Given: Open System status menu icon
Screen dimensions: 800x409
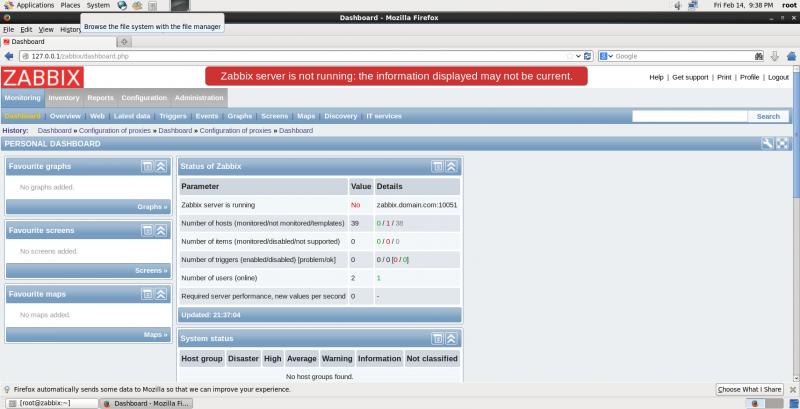Looking at the screenshot, I should click(x=437, y=339).
